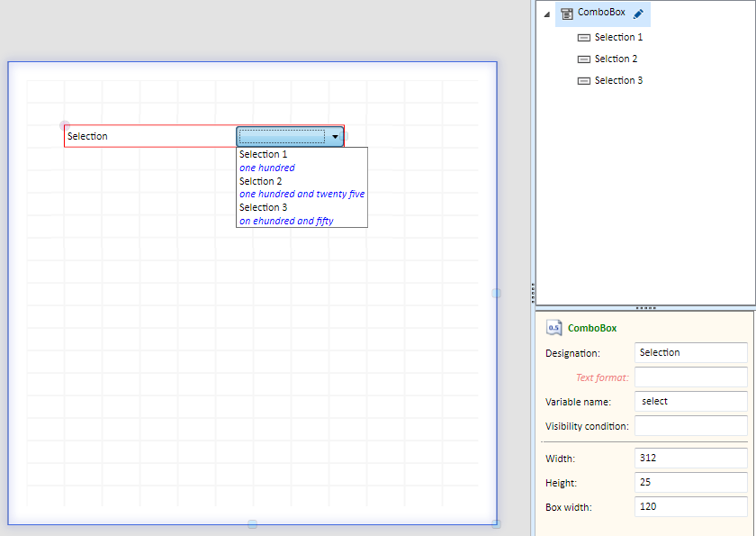Image resolution: width=756 pixels, height=536 pixels.
Task: Select the 'Selection 3' tree item
Action: pyautogui.click(x=618, y=81)
